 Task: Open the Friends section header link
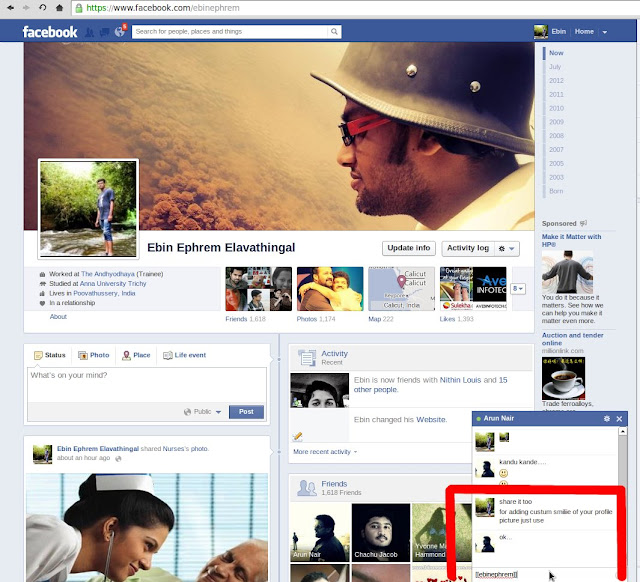point(334,484)
